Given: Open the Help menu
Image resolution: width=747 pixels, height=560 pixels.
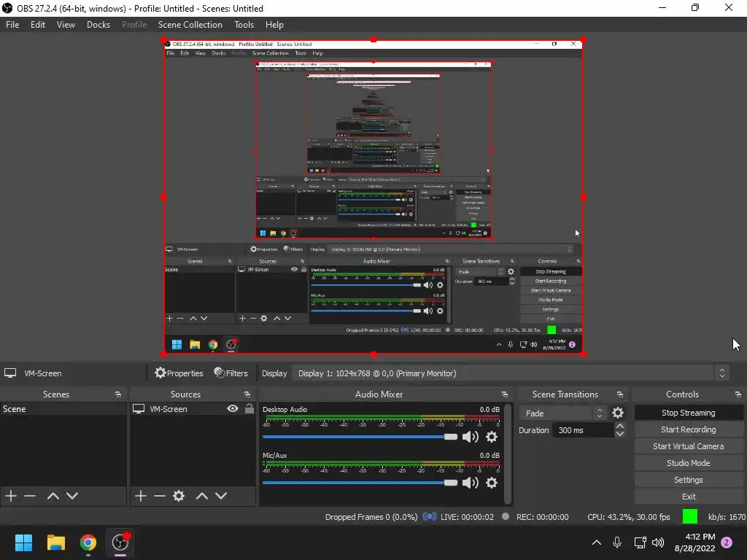Looking at the screenshot, I should (x=274, y=25).
